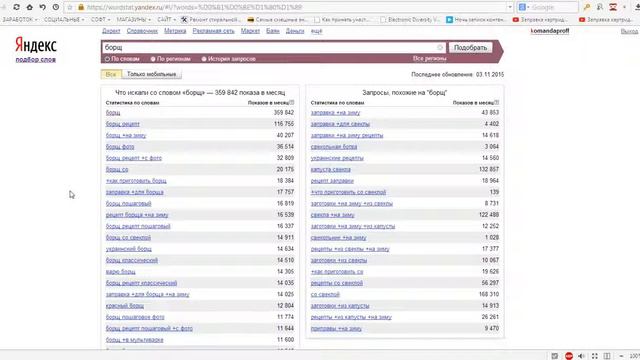Image resolution: width=640 pixels, height=360 pixels.
Task: Click the red stop adblock icon in status bar
Action: (x=569, y=356)
